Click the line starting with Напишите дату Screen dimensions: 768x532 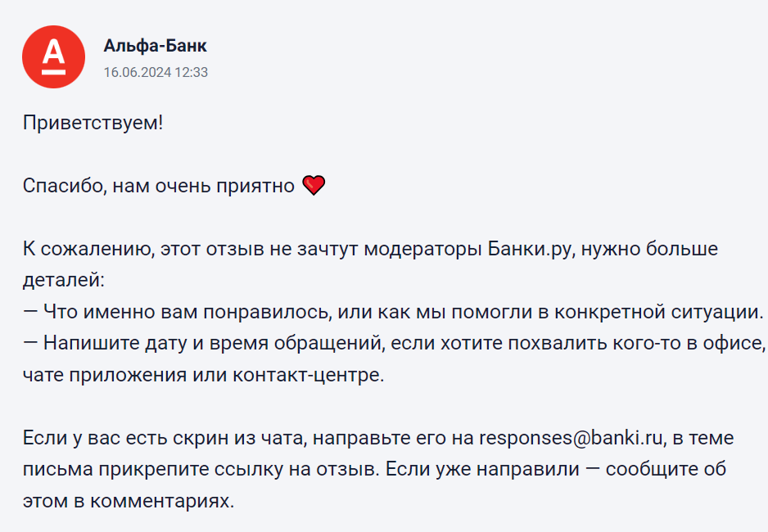coord(394,344)
